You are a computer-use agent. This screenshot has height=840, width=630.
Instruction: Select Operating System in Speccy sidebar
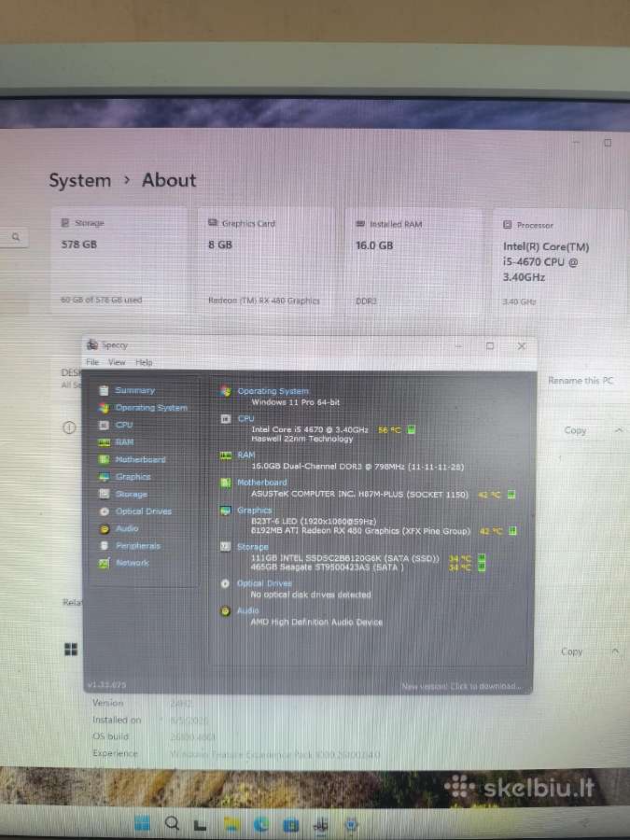pyautogui.click(x=151, y=408)
